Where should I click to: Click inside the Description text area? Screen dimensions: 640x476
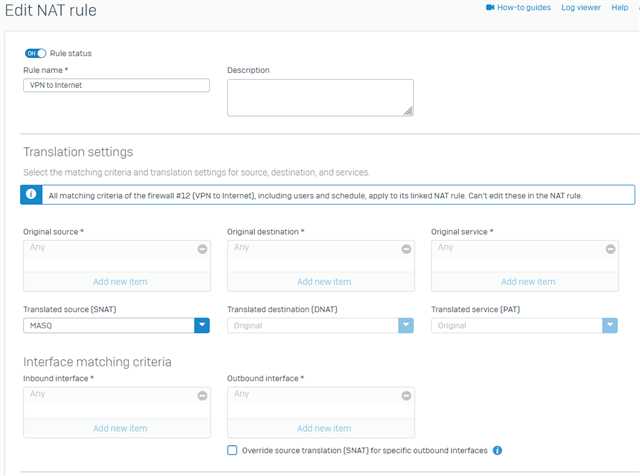click(x=320, y=98)
